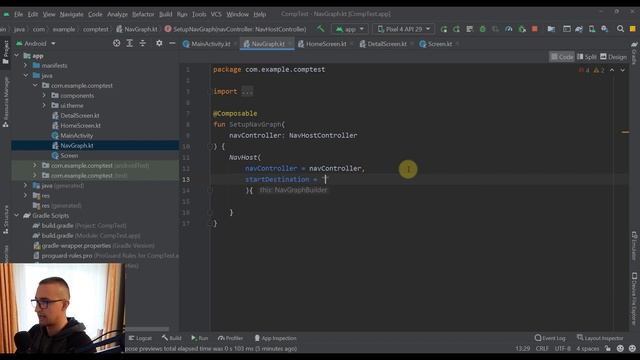Viewport: 640px width, 360px height.
Task: Switch editor to Design view mode
Action: click(613, 57)
